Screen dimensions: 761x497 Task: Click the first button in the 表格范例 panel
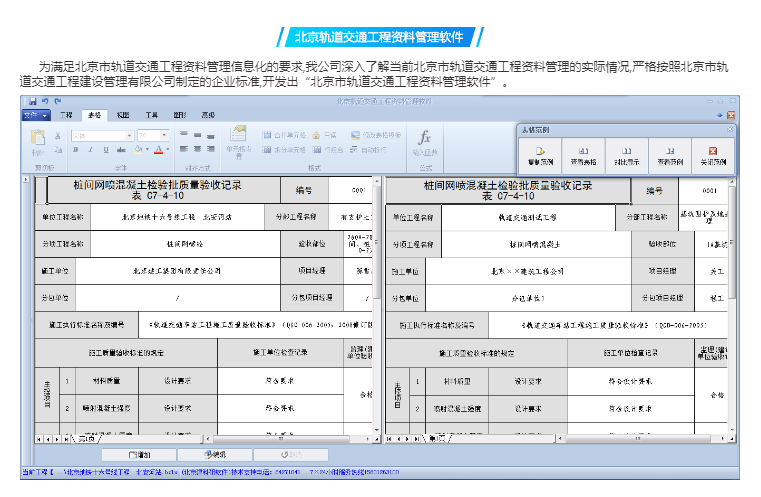(x=540, y=156)
